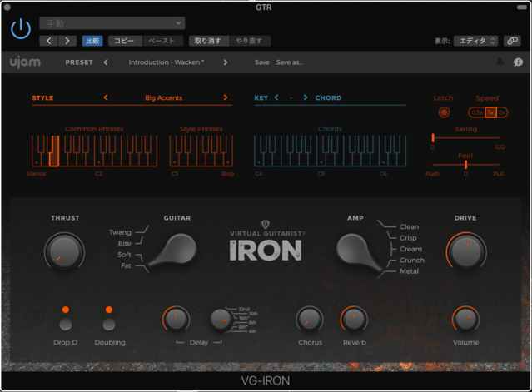Image resolution: width=532 pixels, height=392 pixels.
Task: Select Twang guitar character
Action: click(x=120, y=232)
